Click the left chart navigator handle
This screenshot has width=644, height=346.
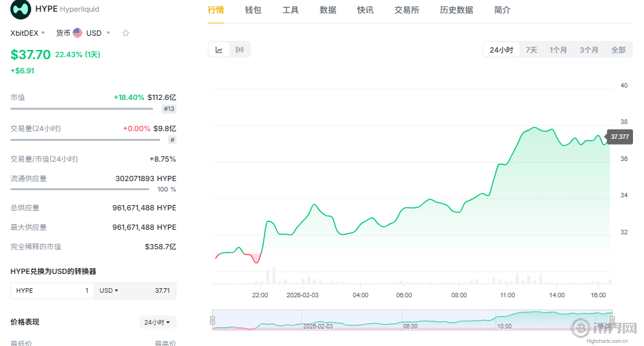point(212,320)
